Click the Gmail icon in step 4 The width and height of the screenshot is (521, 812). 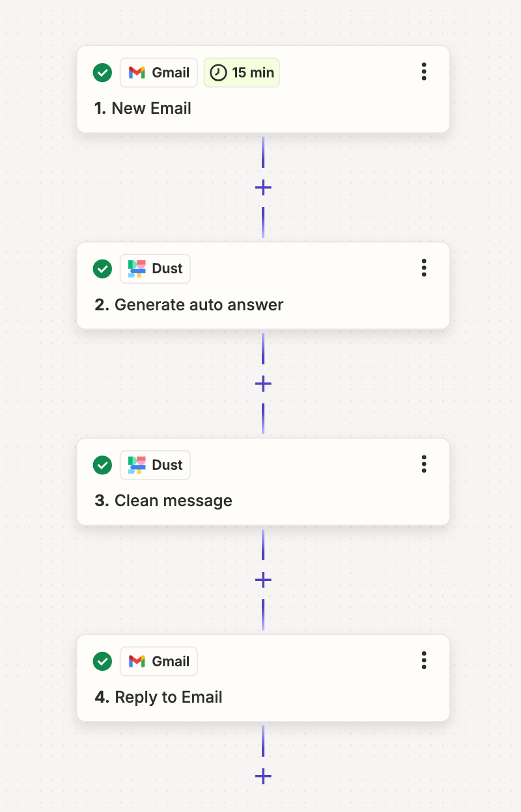point(137,661)
